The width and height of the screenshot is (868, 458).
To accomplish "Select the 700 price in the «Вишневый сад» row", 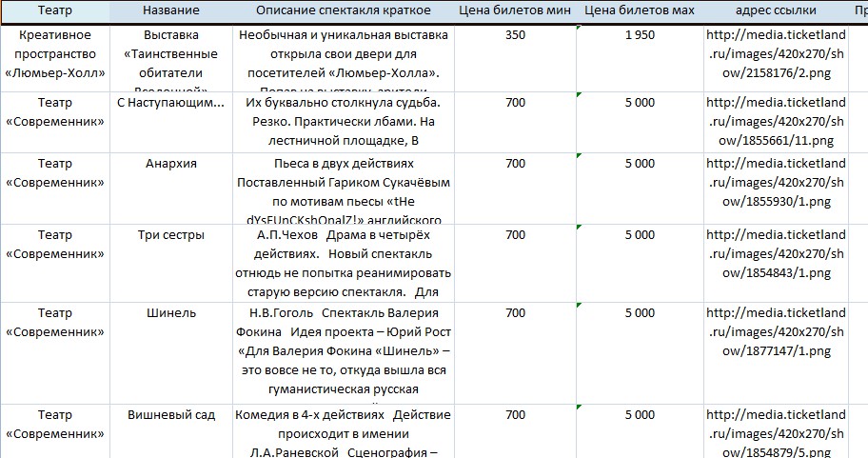I will (515, 431).
